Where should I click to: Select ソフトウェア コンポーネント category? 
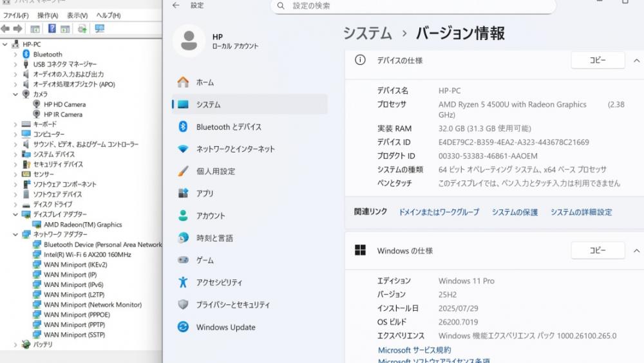point(64,184)
